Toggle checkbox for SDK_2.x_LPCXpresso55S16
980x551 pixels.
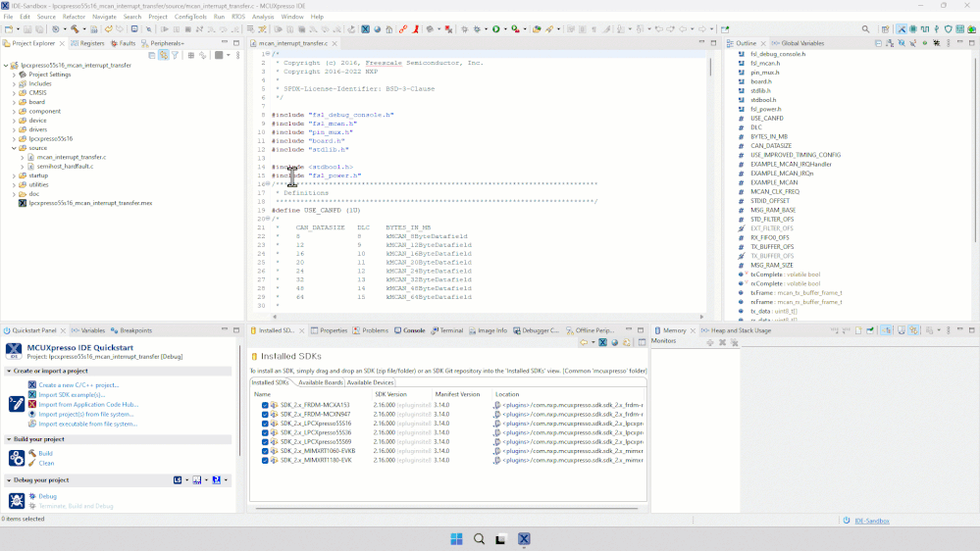tap(265, 424)
